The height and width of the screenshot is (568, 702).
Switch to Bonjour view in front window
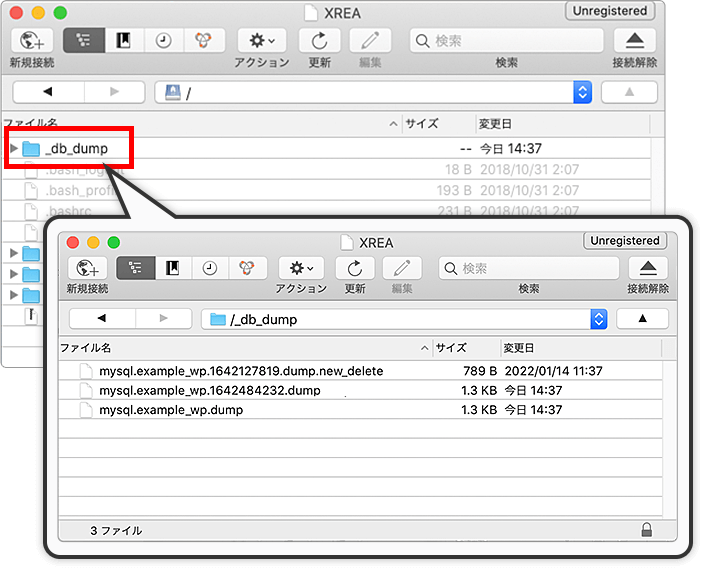click(x=246, y=268)
